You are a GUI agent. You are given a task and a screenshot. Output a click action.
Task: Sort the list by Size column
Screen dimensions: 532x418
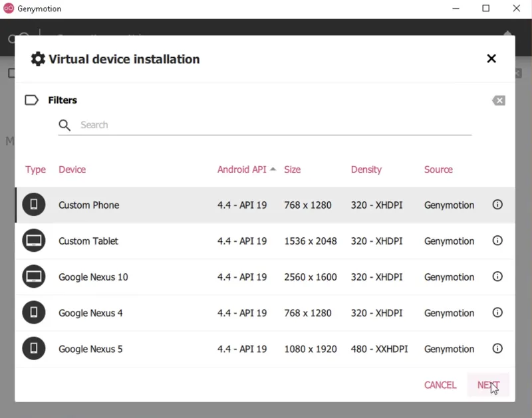point(292,169)
